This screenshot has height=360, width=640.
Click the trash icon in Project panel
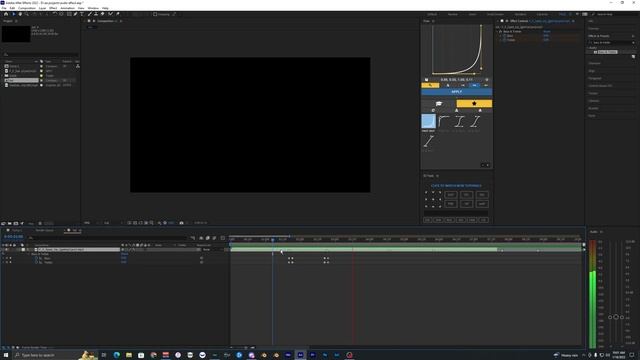pyautogui.click(x=40, y=223)
